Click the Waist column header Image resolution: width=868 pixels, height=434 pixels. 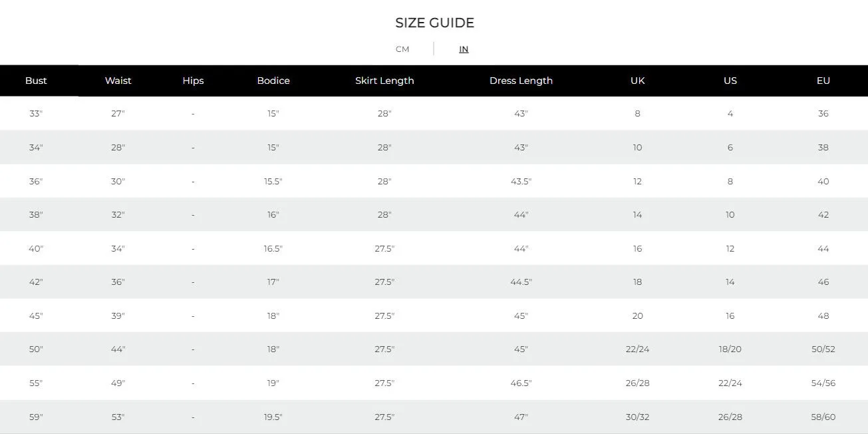pos(118,81)
